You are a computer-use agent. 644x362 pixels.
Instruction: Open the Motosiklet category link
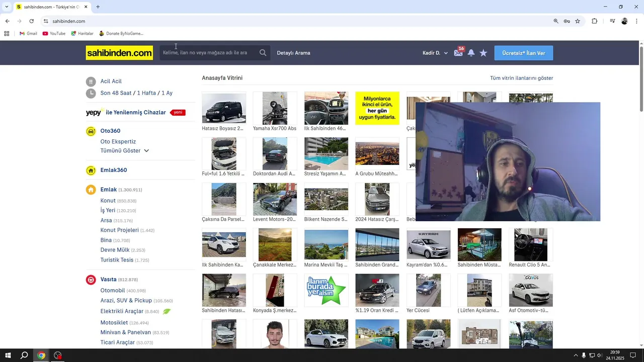click(x=114, y=323)
